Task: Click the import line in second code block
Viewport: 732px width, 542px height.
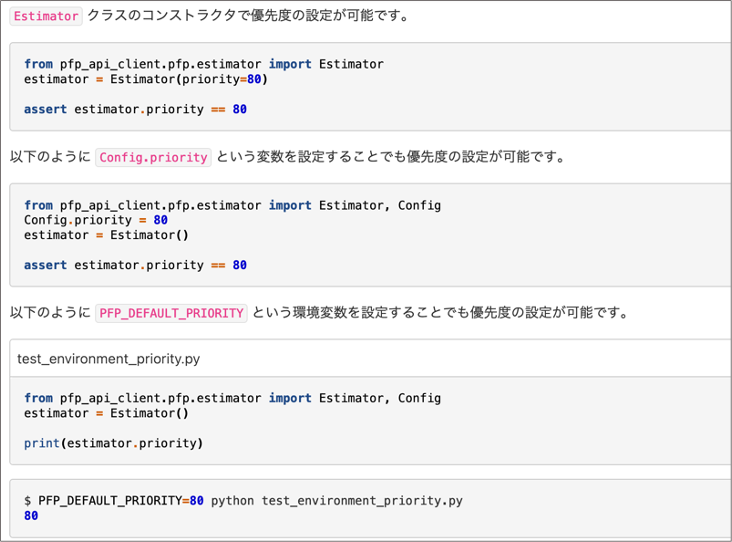Action: (x=232, y=205)
